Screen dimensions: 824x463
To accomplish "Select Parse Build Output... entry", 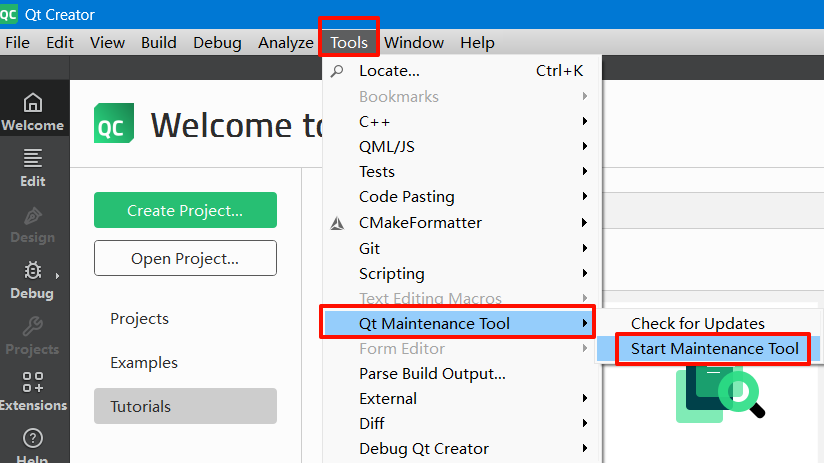I will pos(462,374).
